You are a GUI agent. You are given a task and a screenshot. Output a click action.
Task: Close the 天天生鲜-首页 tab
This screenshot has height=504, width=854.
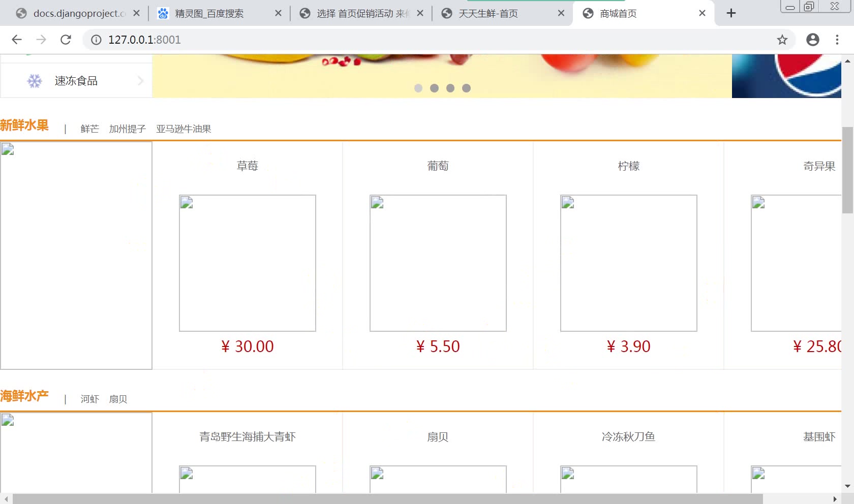(x=561, y=13)
